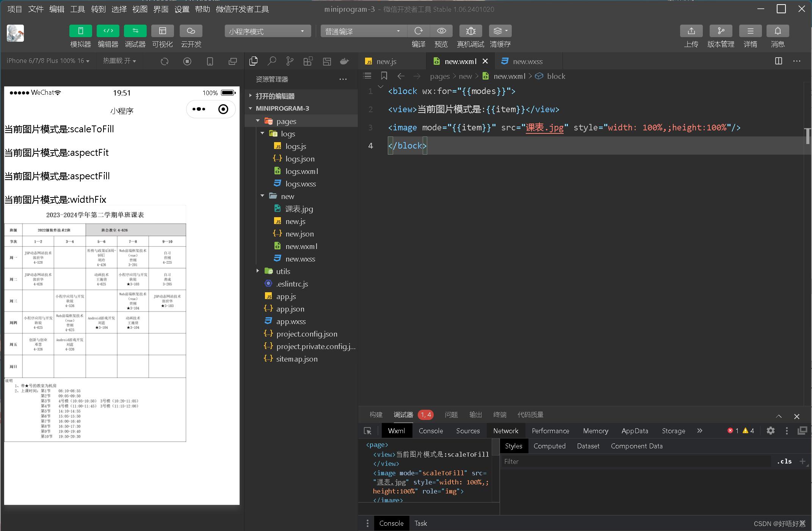Click the compile refresh icon
Image resolution: width=812 pixels, height=531 pixels.
point(419,31)
